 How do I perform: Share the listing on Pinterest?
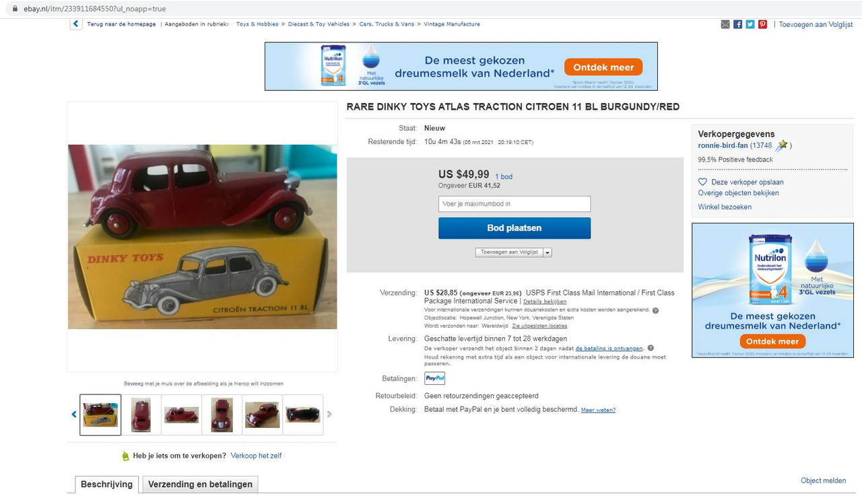click(762, 24)
